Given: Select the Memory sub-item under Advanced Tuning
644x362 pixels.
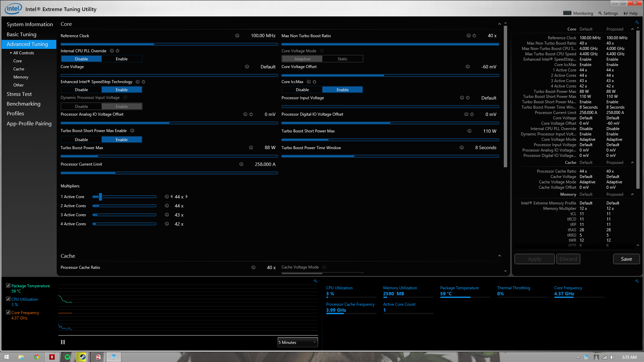Looking at the screenshot, I should 21,77.
